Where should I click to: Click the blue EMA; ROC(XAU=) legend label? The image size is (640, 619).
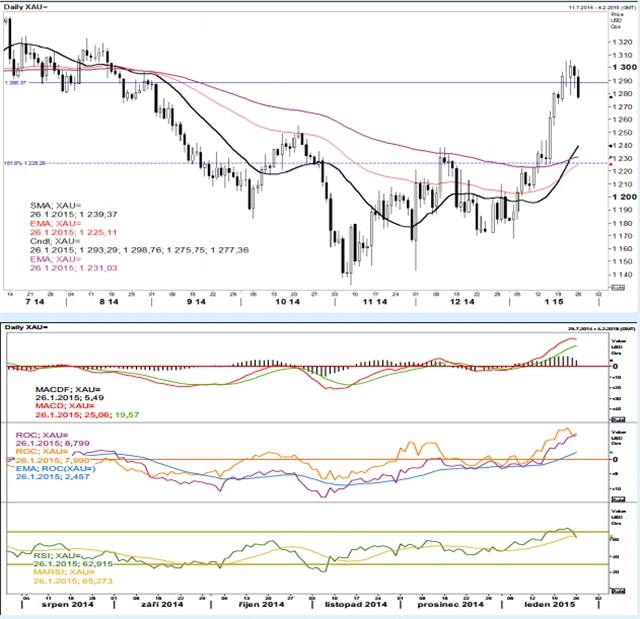pos(56,469)
